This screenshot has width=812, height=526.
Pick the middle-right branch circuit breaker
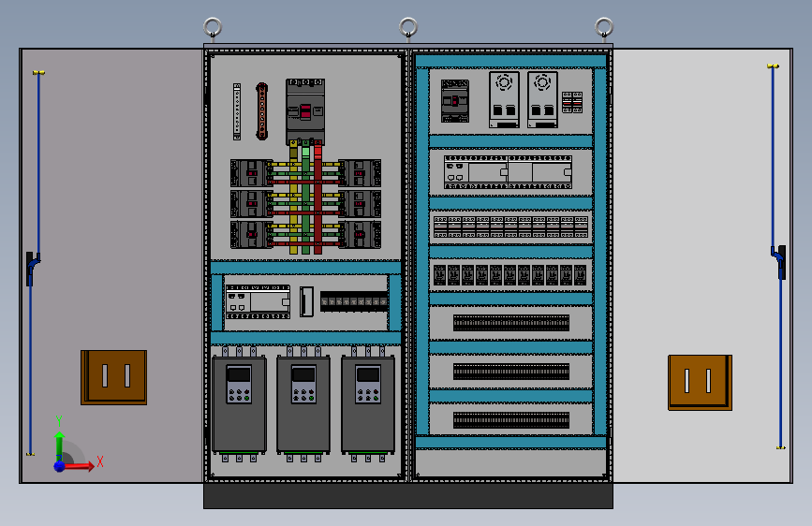pyautogui.click(x=360, y=204)
